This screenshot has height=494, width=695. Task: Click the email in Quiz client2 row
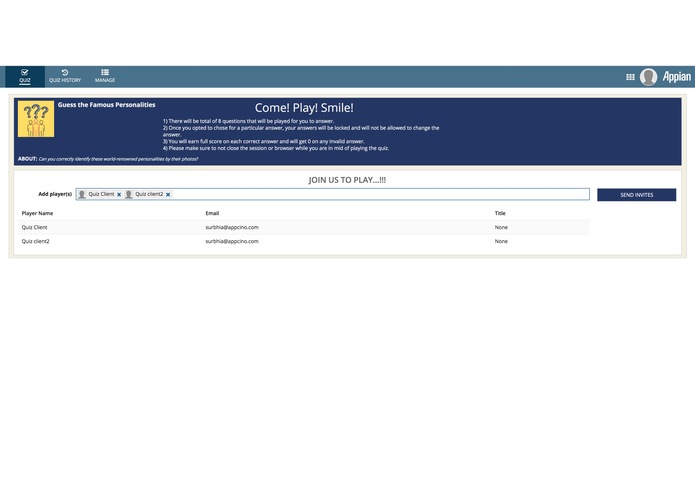pos(232,241)
